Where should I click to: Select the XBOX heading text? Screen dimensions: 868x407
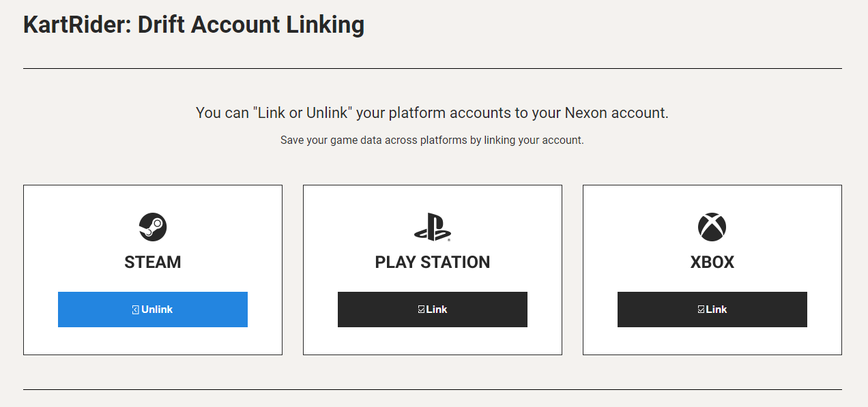(712, 262)
